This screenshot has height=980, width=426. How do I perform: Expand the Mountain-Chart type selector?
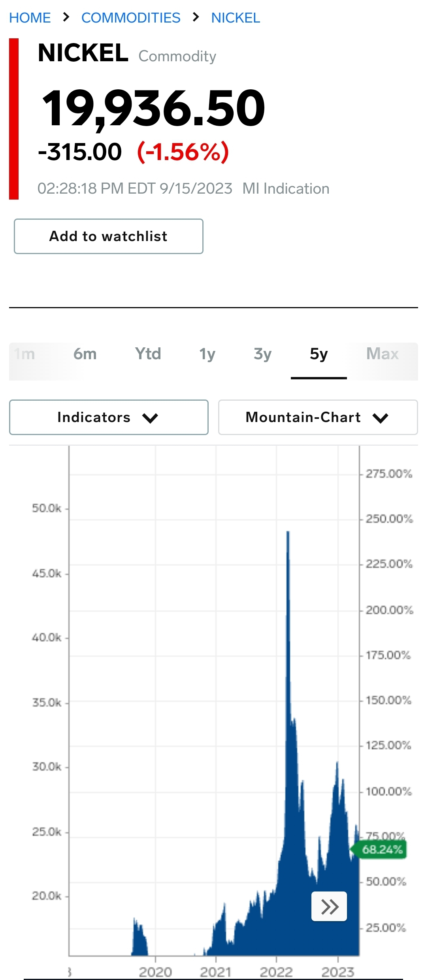(x=318, y=417)
